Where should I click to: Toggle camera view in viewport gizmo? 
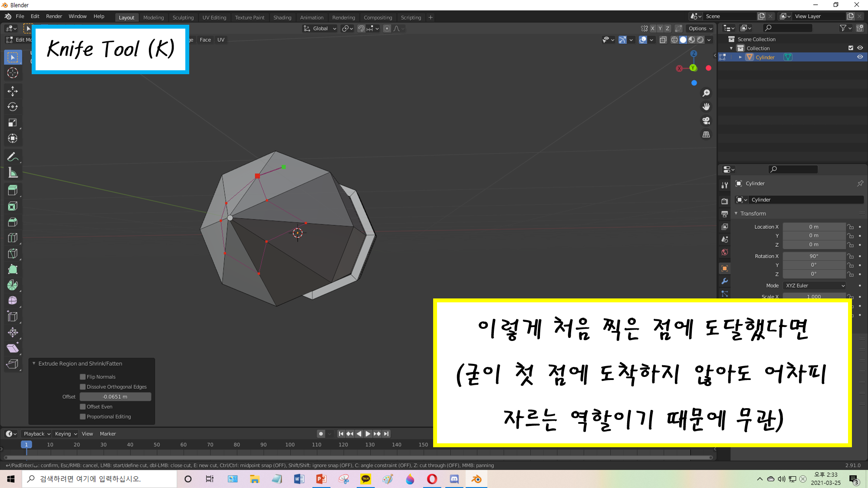[706, 121]
